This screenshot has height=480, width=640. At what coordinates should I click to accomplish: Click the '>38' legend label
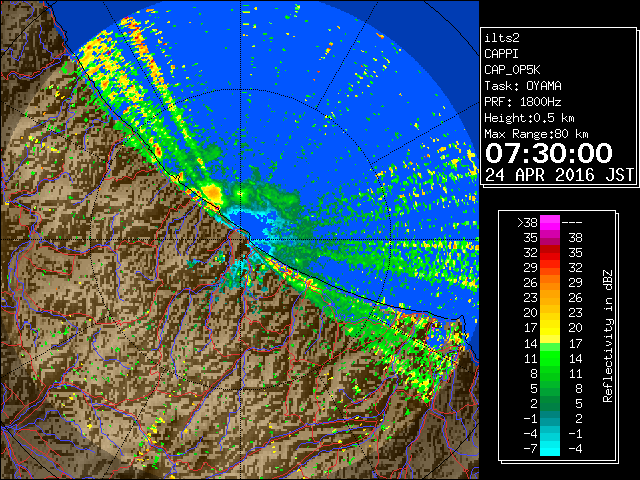pyautogui.click(x=527, y=223)
